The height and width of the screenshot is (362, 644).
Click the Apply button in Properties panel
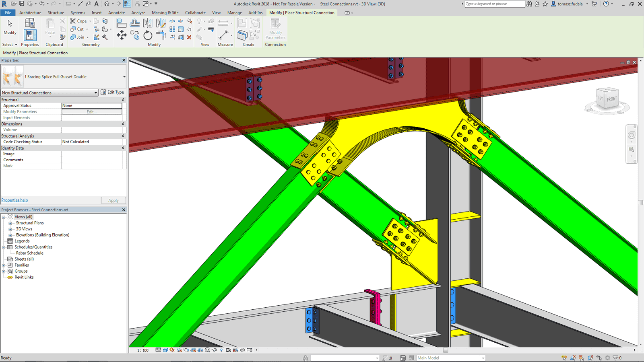tap(113, 200)
